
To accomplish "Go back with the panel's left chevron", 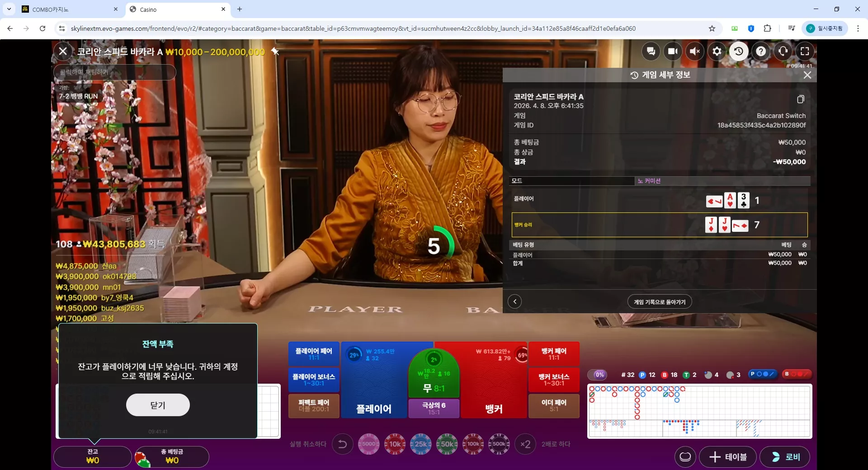I will tap(514, 301).
